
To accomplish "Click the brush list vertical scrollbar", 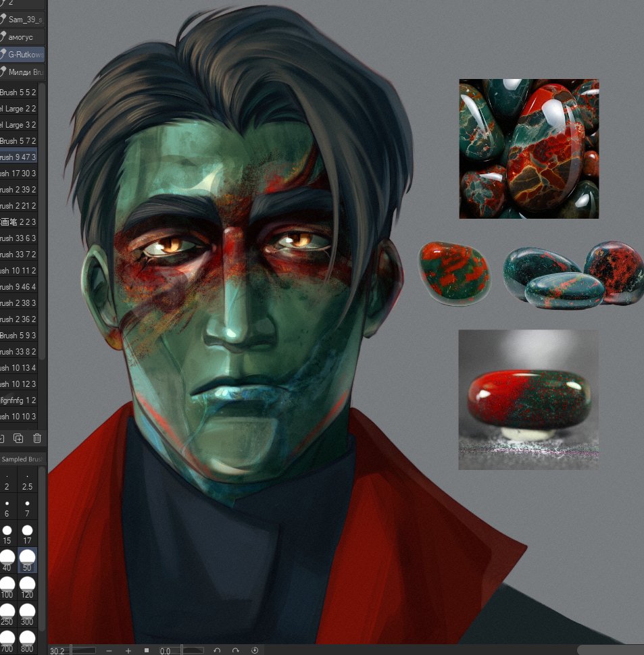I will tap(42, 221).
